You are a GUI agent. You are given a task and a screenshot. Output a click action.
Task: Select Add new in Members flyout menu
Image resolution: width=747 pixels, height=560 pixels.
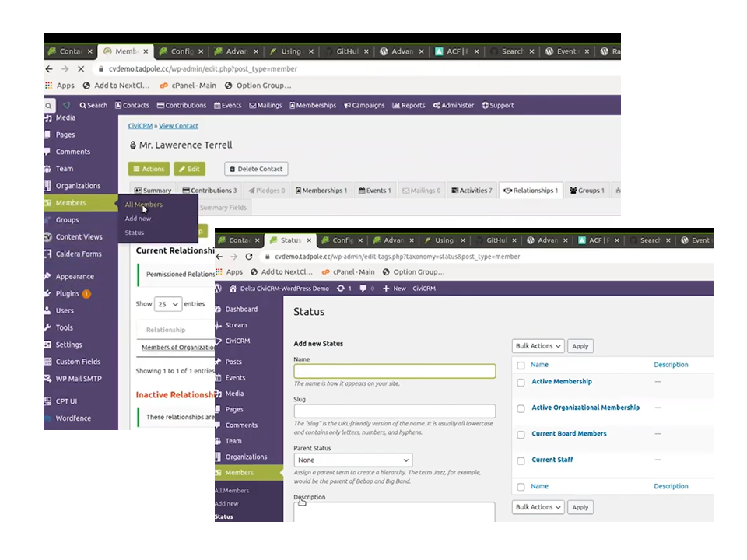tap(138, 219)
